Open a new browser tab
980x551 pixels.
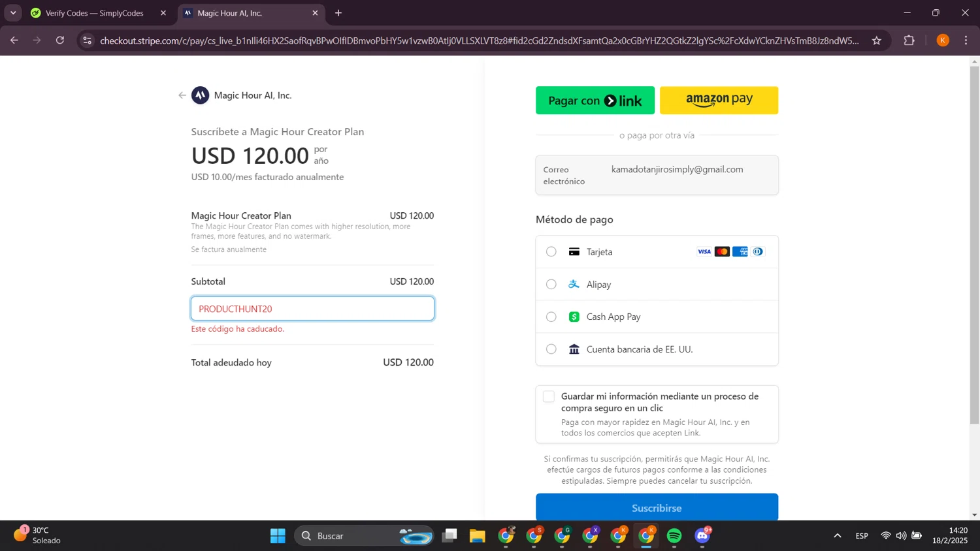(338, 13)
